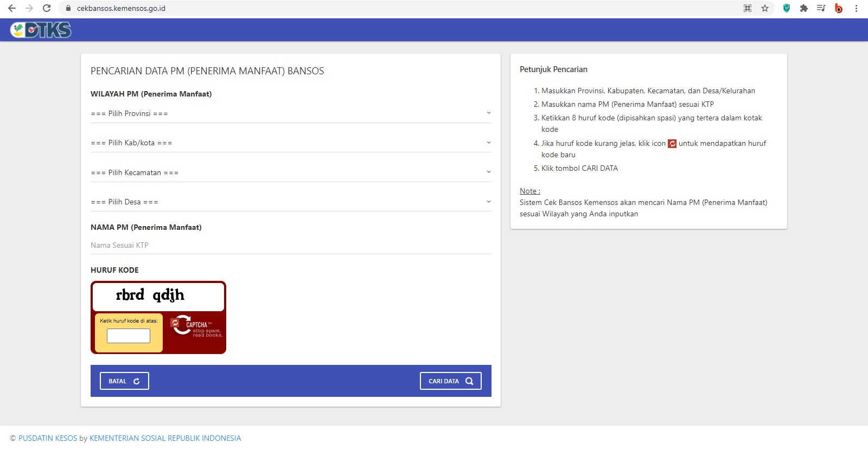Click the captcha image showing rbrd qdjh

click(x=158, y=297)
